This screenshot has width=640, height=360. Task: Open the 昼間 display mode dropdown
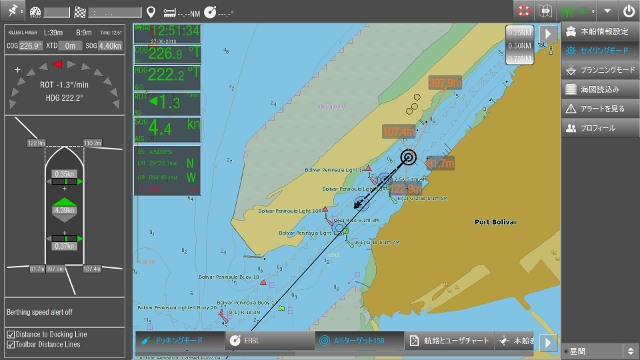point(600,351)
